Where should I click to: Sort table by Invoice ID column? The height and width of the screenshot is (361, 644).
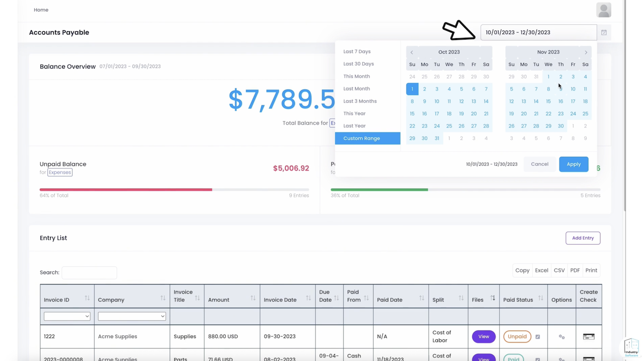click(x=87, y=299)
